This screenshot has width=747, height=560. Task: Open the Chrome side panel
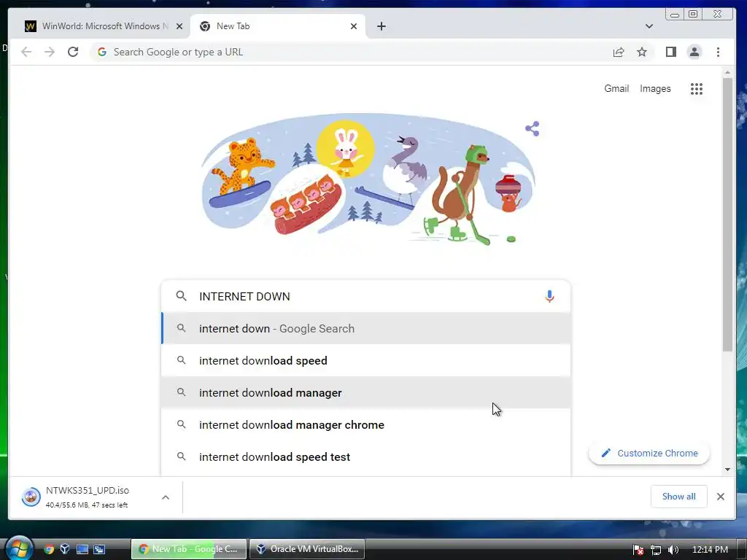coord(671,52)
